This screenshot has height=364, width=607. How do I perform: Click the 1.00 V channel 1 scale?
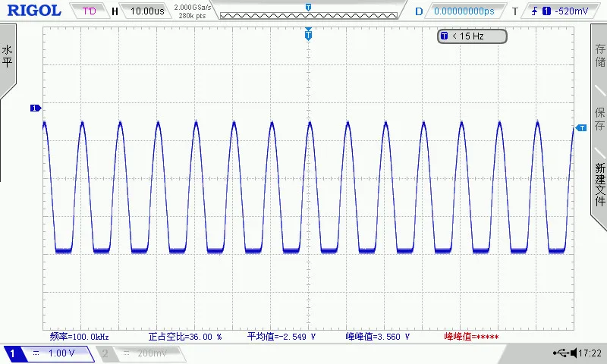(61, 353)
